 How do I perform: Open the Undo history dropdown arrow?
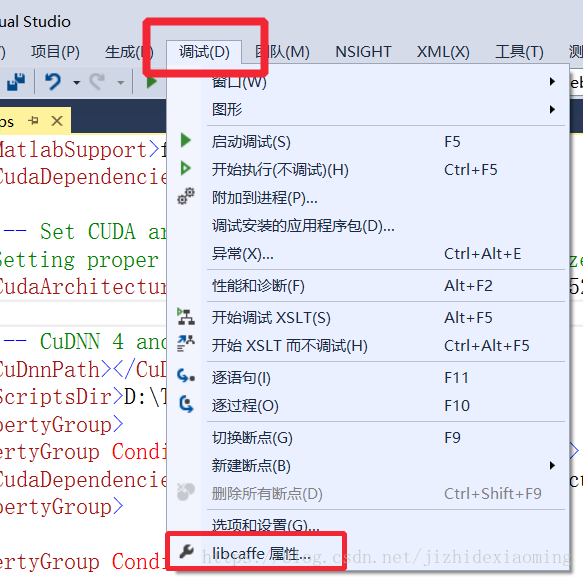coord(77,83)
